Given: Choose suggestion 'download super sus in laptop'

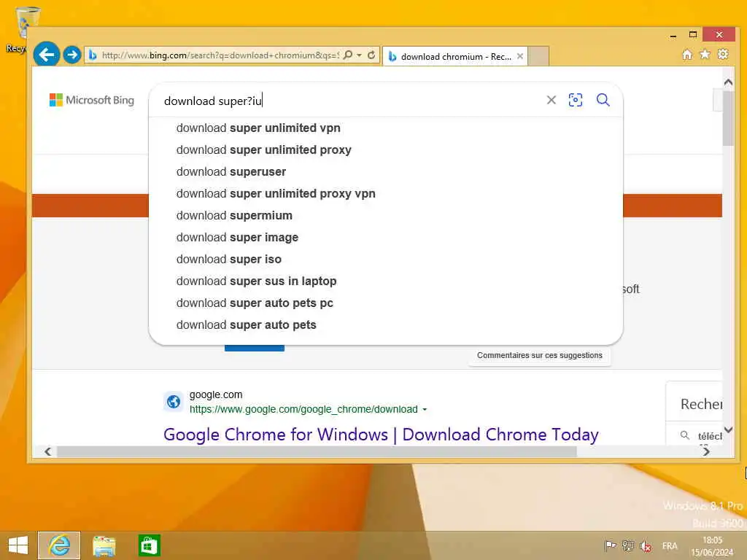Looking at the screenshot, I should 386,281.
